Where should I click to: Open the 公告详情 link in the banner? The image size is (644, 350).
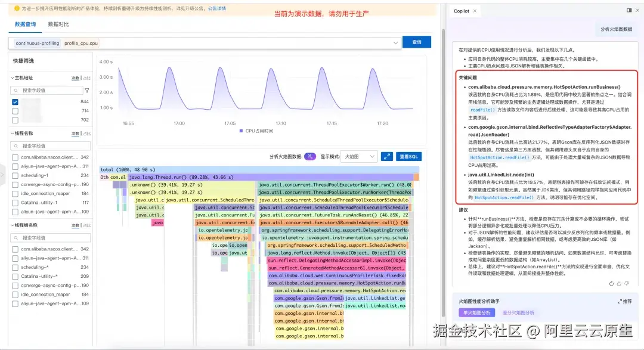pos(217,8)
